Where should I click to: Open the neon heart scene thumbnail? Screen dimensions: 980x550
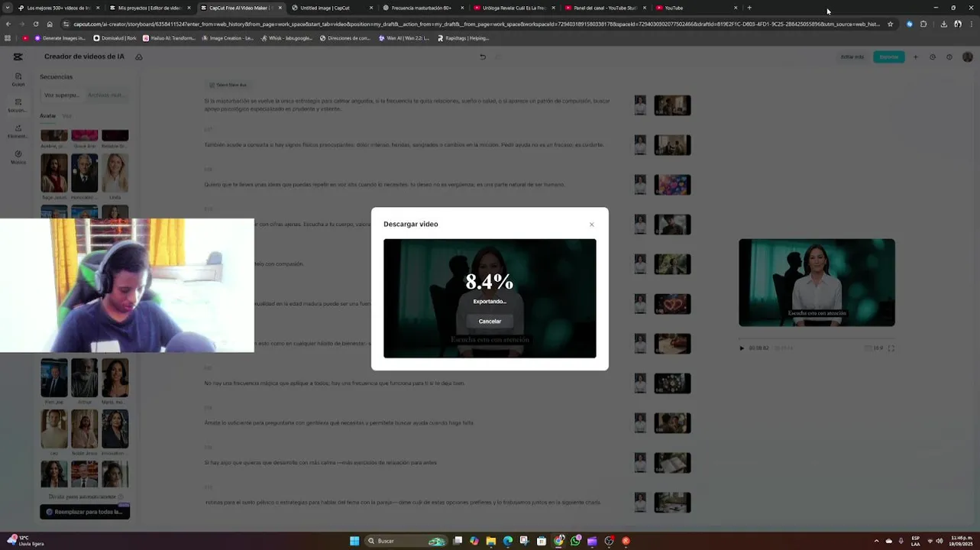(672, 304)
